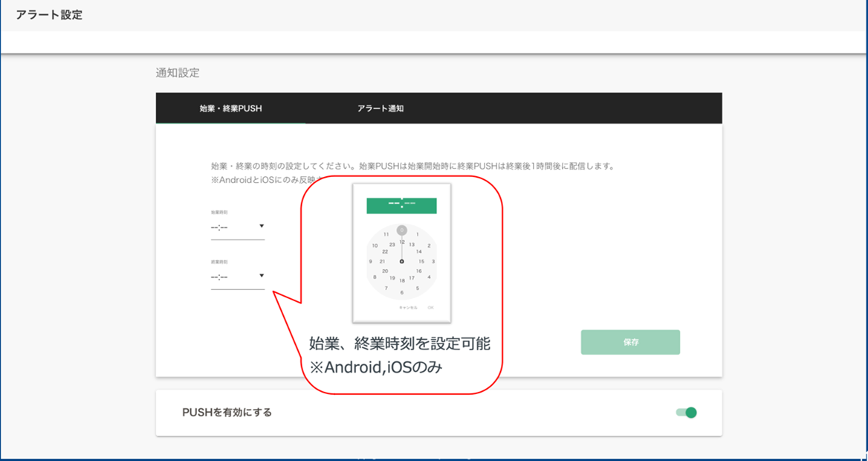Confirm the time picker with OK
This screenshot has width=868, height=461.
pyautogui.click(x=430, y=308)
